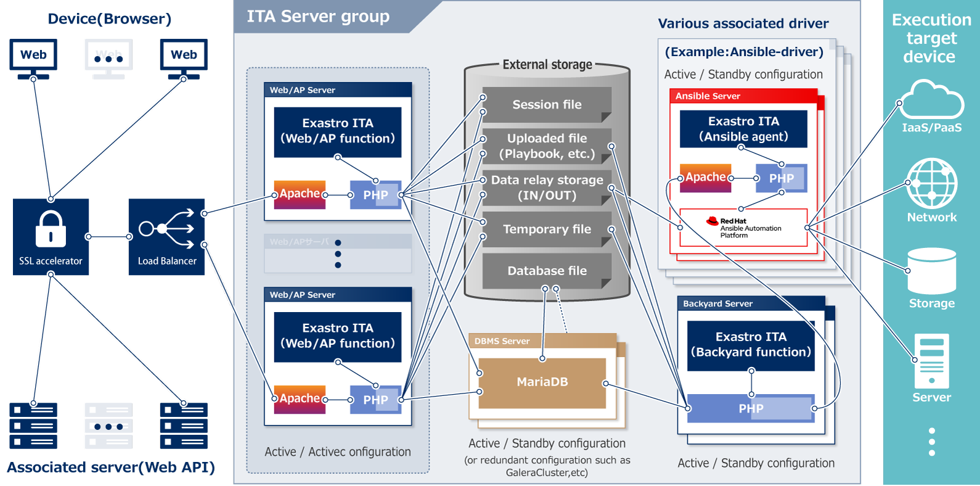Click the faded middle server rack icon

tap(108, 426)
